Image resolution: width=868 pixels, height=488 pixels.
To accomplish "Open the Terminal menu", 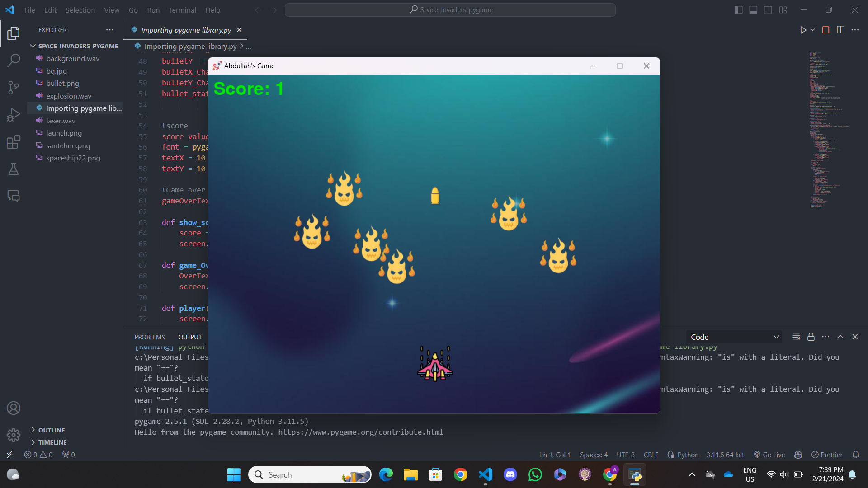I will coord(182,10).
